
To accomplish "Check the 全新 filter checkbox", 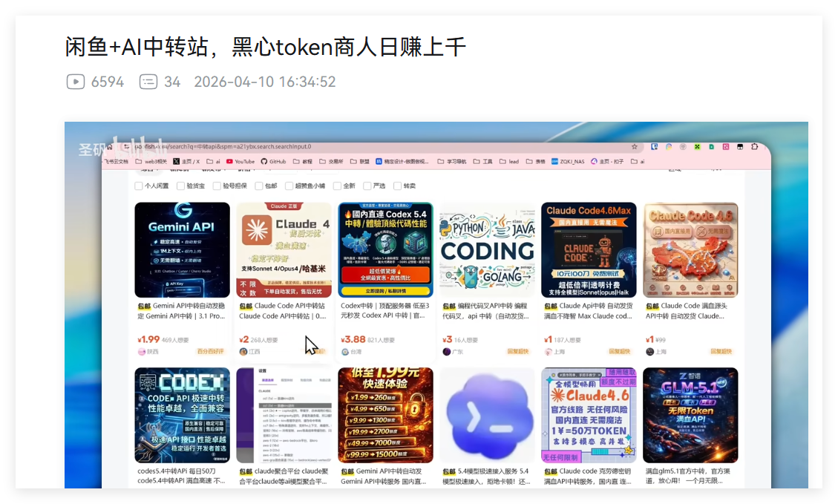I will [337, 186].
